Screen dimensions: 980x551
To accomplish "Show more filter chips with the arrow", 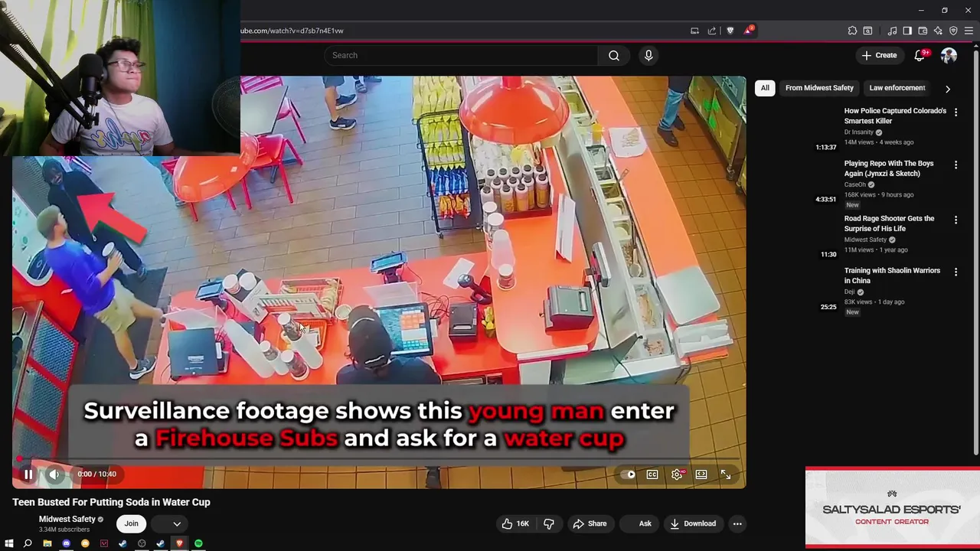I will click(x=948, y=89).
